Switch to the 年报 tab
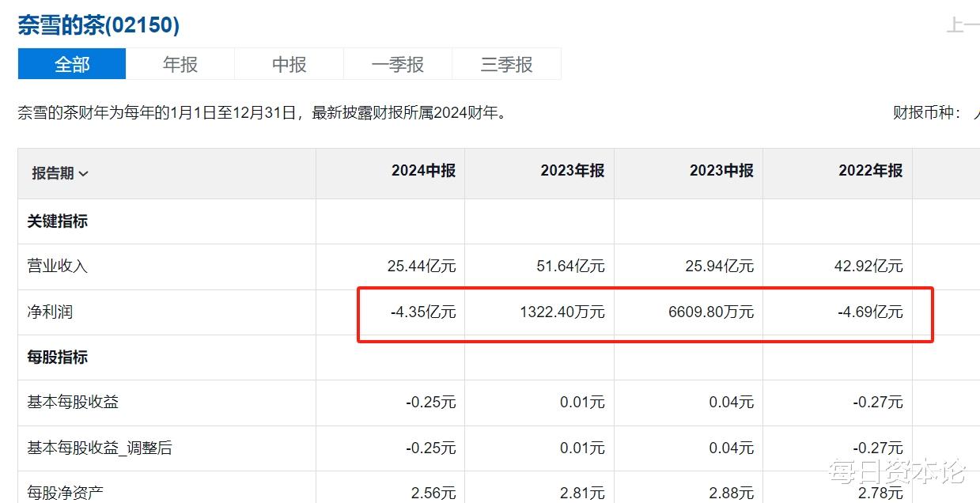Image resolution: width=980 pixels, height=503 pixels. [180, 64]
